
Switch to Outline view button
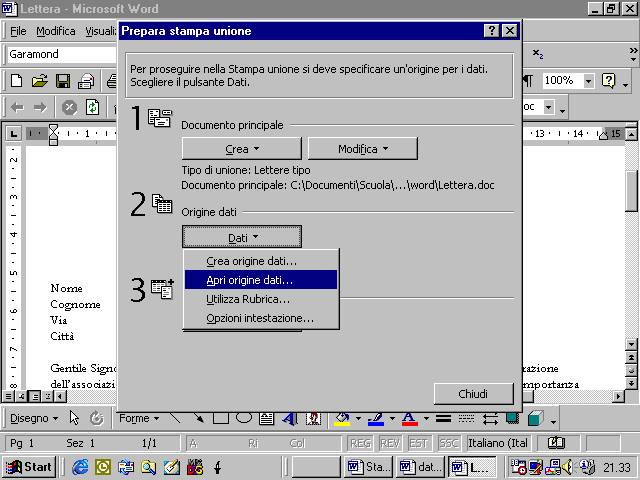48,396
